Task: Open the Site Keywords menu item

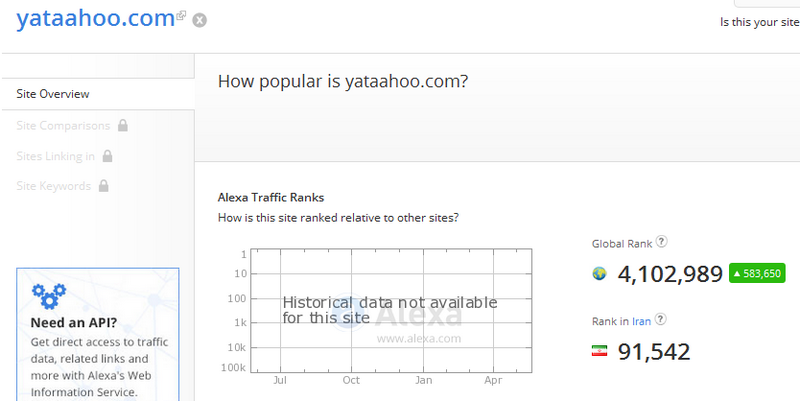Action: point(54,186)
